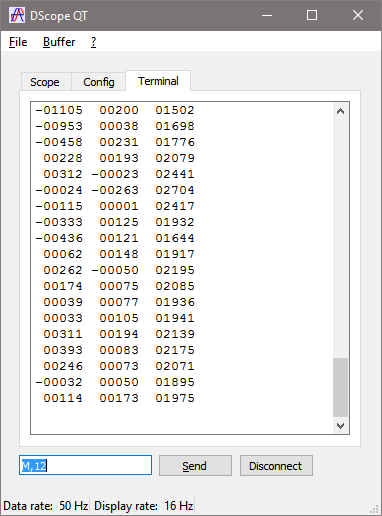Image resolution: width=382 pixels, height=516 pixels.
Task: Click the Send button
Action: (x=195, y=466)
